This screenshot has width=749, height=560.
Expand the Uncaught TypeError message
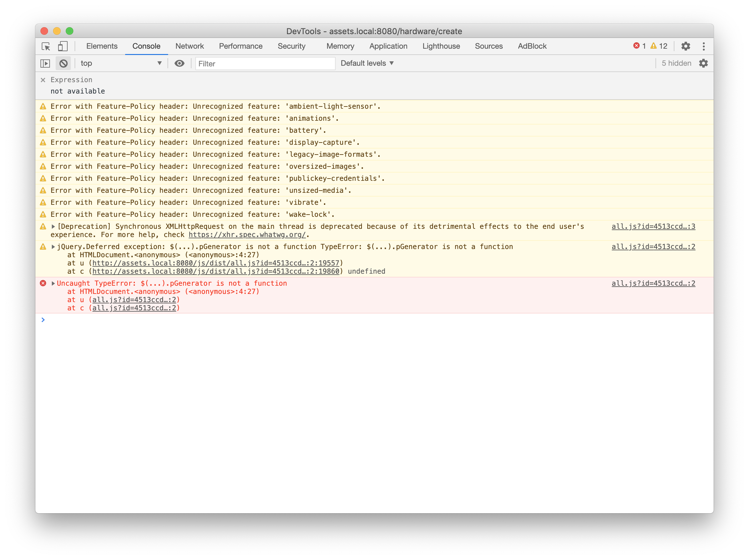coord(53,283)
